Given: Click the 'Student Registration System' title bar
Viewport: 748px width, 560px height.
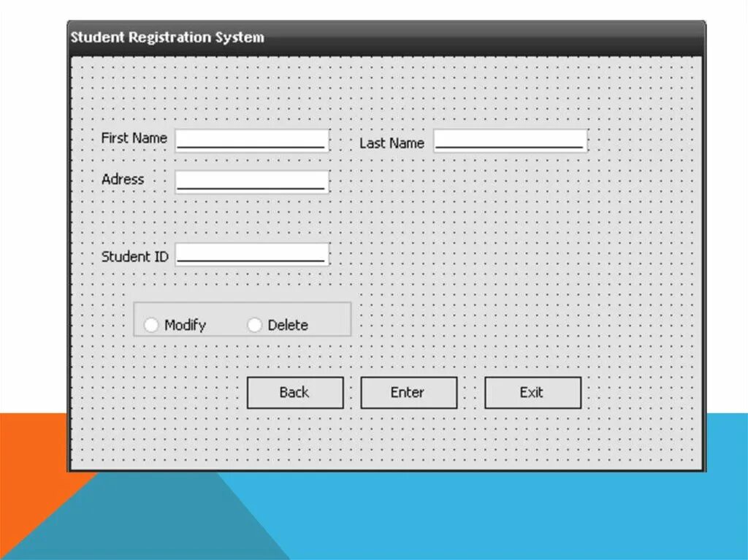Looking at the screenshot, I should coord(386,38).
